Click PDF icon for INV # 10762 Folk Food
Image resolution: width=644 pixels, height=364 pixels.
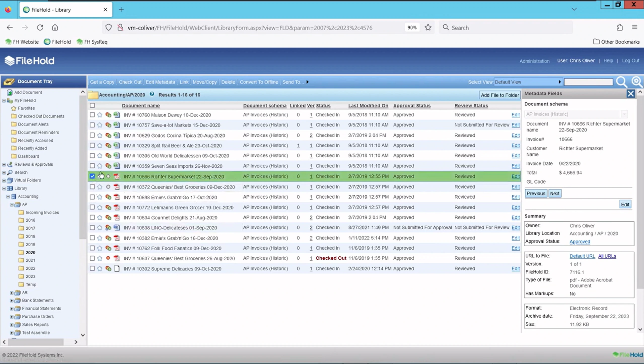click(117, 248)
